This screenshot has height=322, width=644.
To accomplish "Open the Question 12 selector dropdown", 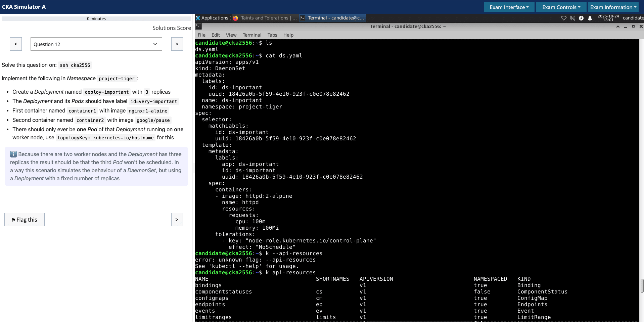I will point(96,44).
